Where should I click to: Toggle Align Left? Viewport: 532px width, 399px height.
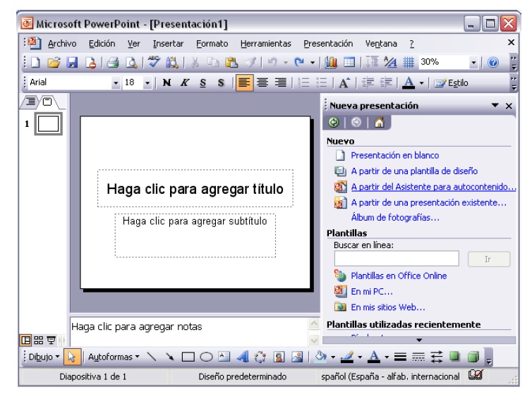tap(244, 82)
